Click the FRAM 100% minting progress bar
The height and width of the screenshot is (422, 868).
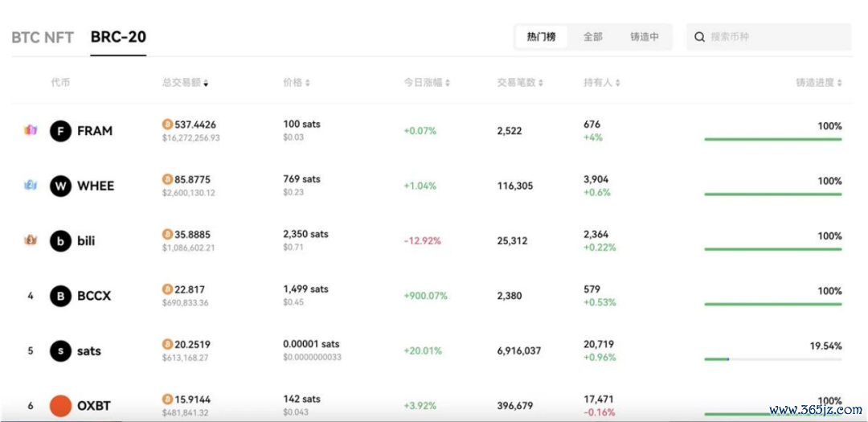pos(773,140)
